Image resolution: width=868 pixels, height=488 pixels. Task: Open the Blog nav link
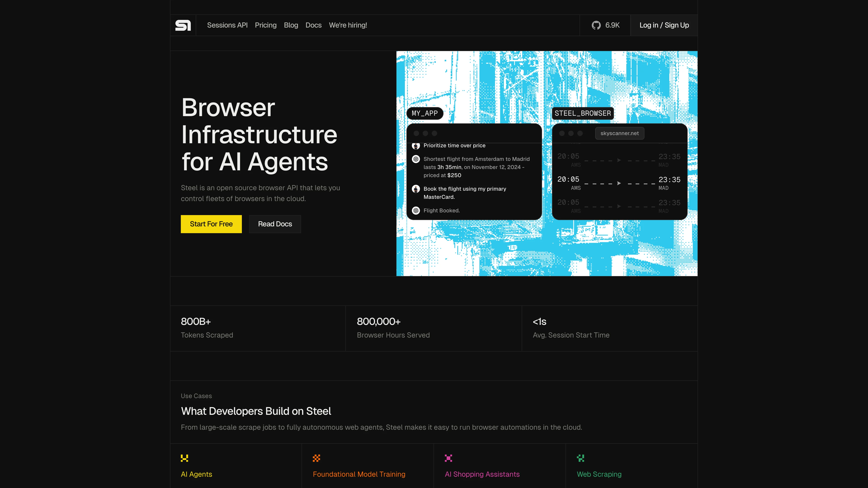click(x=291, y=25)
